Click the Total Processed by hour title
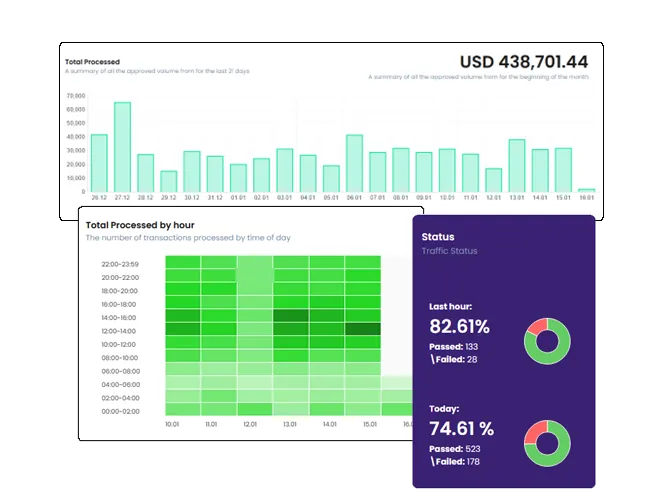Image resolution: width=664 pixels, height=496 pixels. click(x=140, y=225)
